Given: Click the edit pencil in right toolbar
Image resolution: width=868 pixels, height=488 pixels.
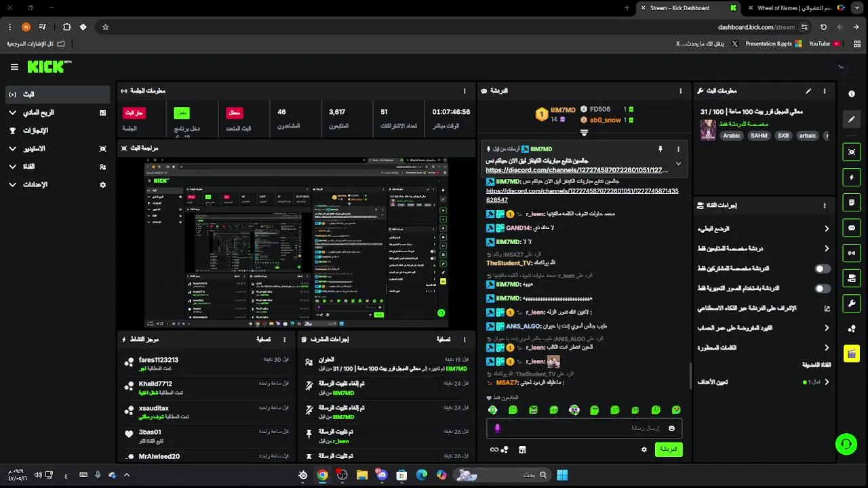Looking at the screenshot, I should (852, 119).
